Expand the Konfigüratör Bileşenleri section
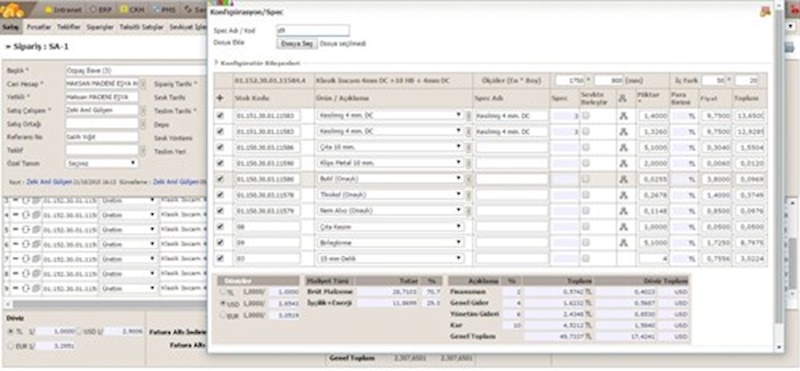The image size is (800, 371). pos(257,63)
